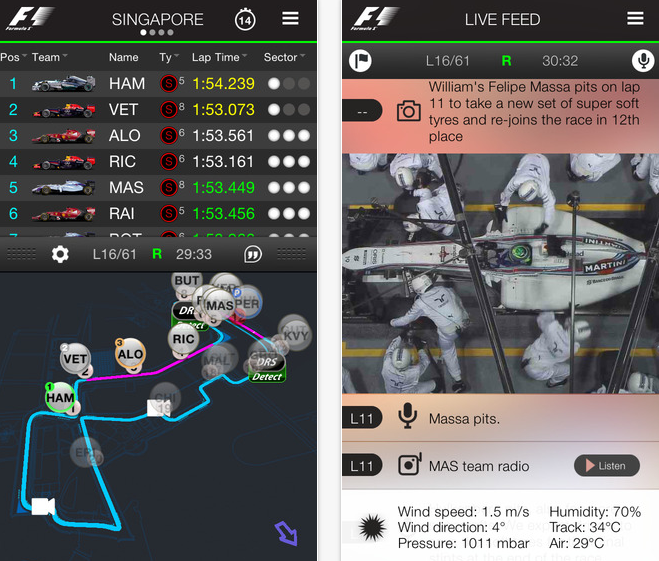Tap the purple compass arrow on map
659x561 pixels.
pyautogui.click(x=286, y=533)
